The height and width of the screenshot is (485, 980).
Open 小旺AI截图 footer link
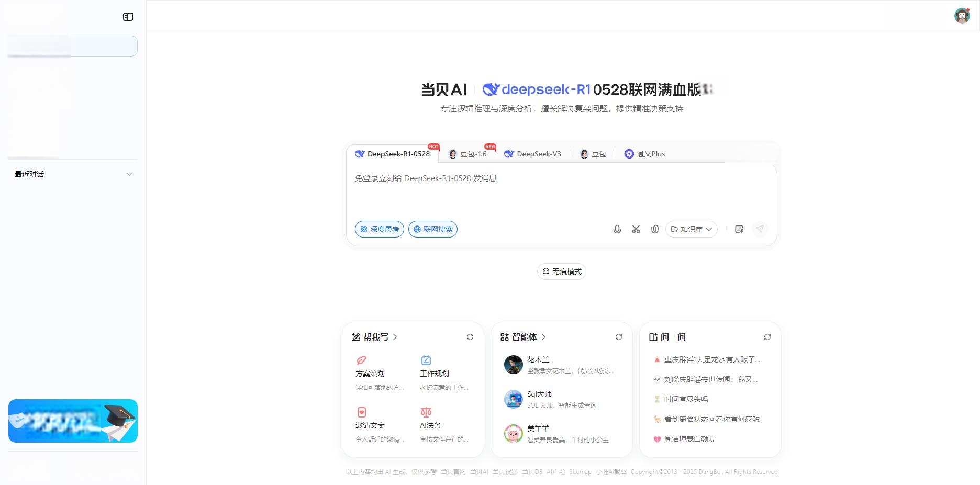(x=611, y=472)
